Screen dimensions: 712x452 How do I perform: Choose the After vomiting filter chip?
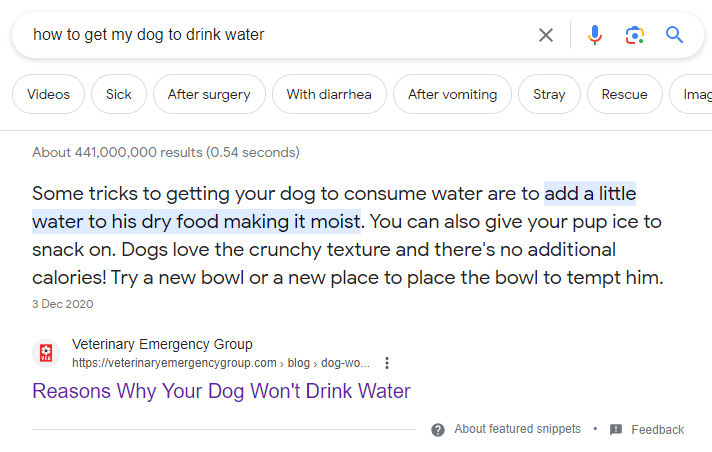point(452,95)
